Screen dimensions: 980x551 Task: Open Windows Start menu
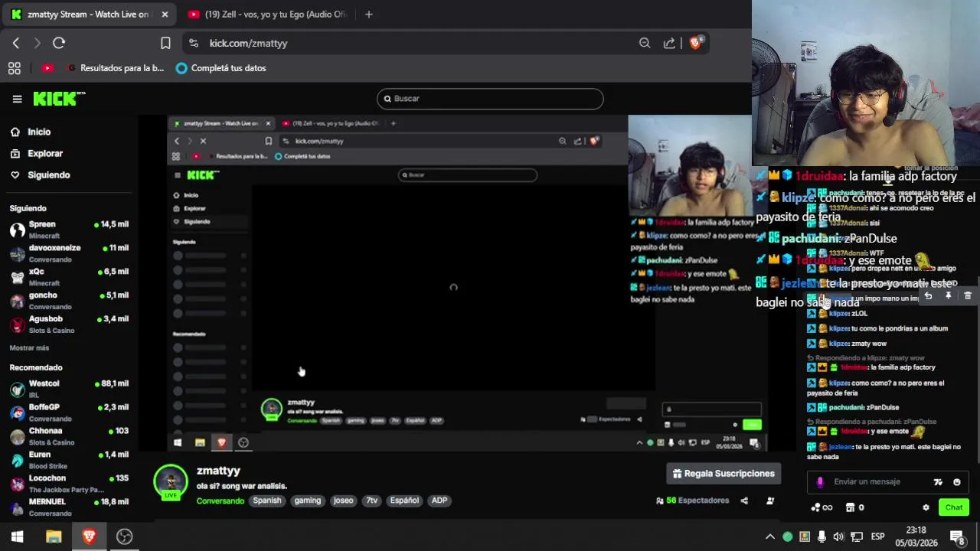point(17,536)
